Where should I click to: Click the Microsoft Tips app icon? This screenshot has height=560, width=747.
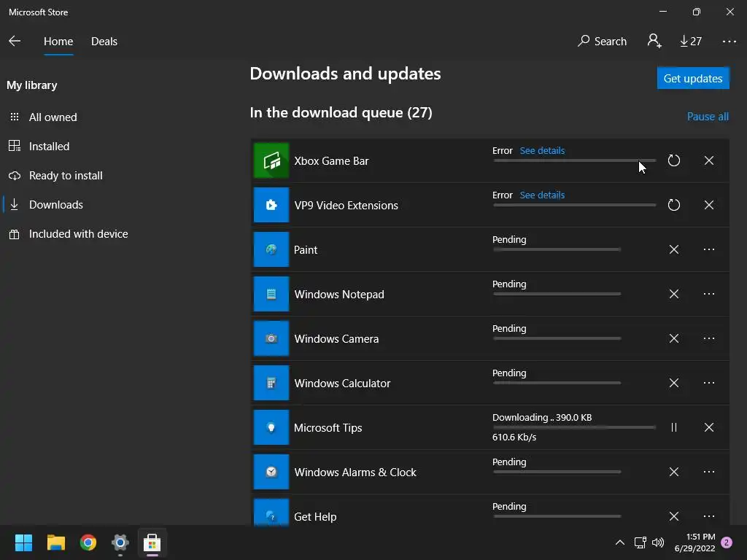click(271, 427)
